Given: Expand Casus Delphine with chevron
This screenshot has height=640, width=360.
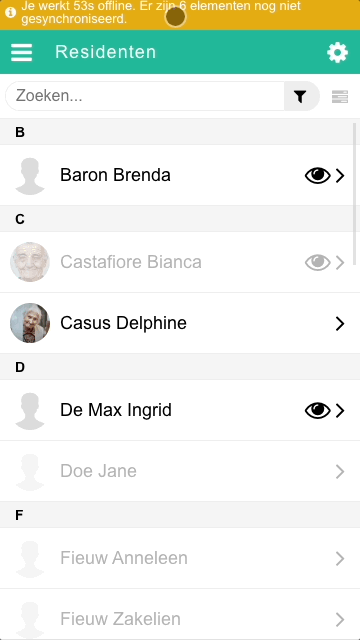Looking at the screenshot, I should click(340, 324).
